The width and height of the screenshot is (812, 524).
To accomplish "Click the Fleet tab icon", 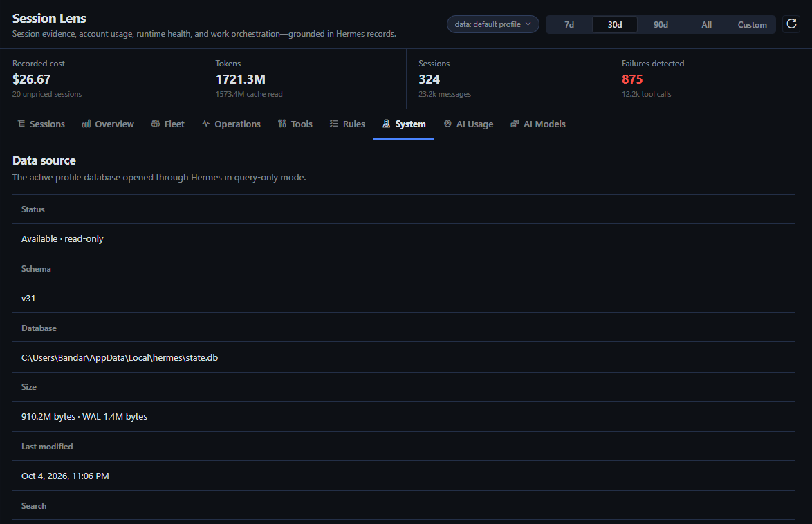I will [156, 123].
